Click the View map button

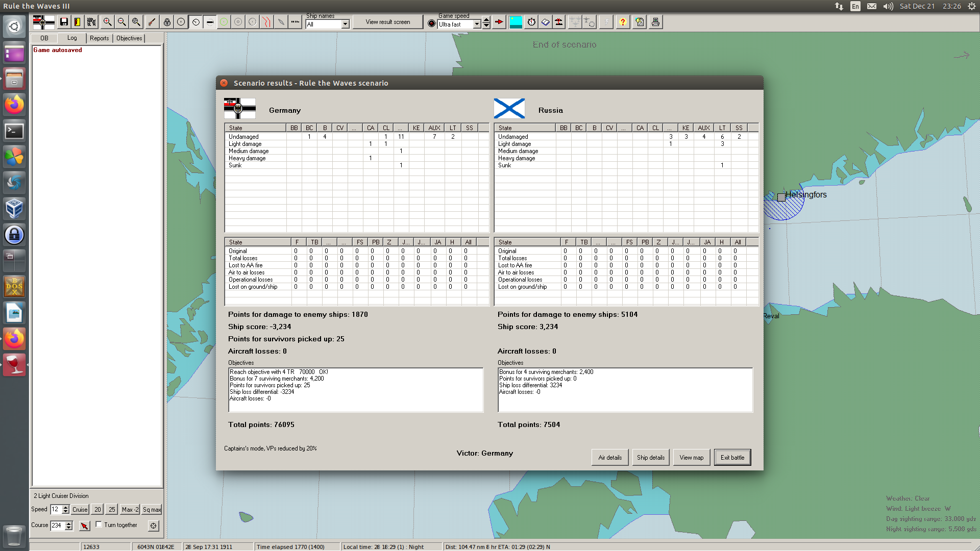click(692, 458)
